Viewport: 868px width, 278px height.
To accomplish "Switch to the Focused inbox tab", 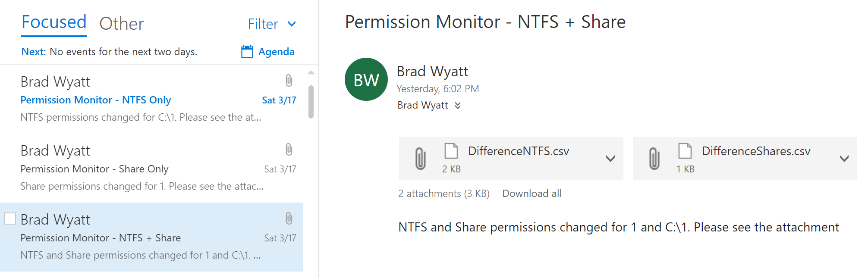I will (x=54, y=22).
